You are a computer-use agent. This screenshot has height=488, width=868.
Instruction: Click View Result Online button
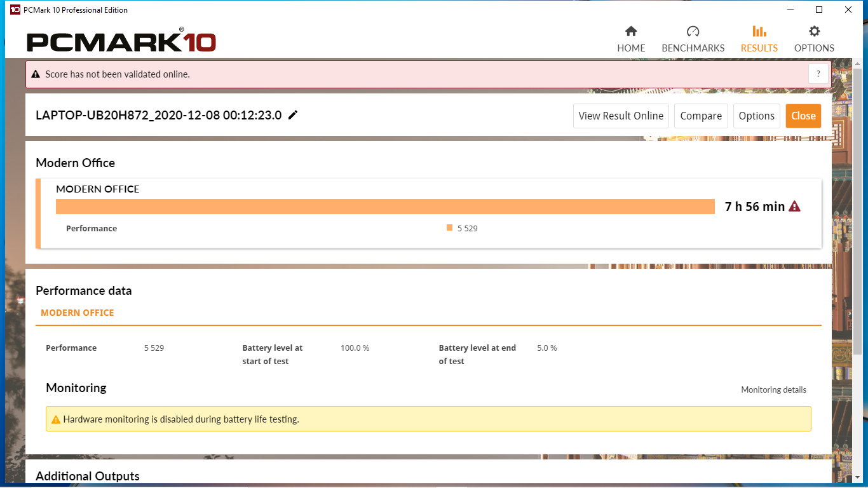(x=621, y=116)
